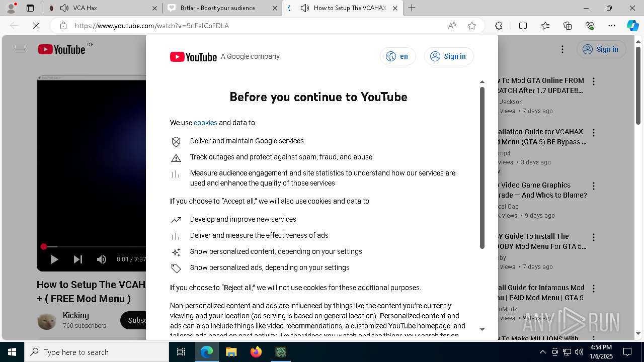Open the taskbar clock and date
Viewport: 644px width, 362px height.
(601, 352)
